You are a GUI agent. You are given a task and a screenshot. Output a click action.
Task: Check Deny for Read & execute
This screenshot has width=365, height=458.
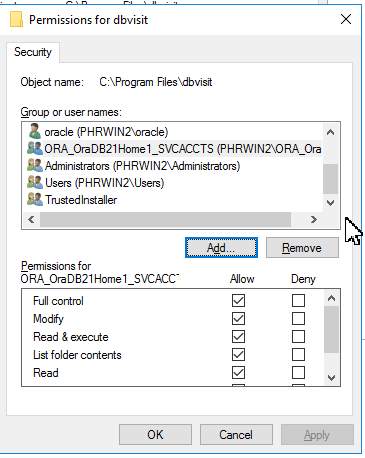(x=298, y=336)
